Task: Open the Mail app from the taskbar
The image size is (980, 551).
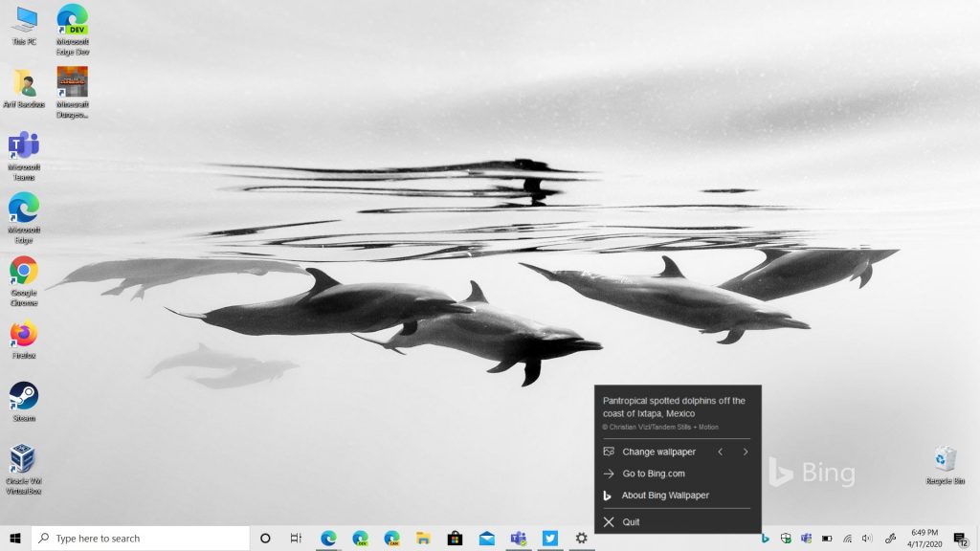Action: coord(487,539)
